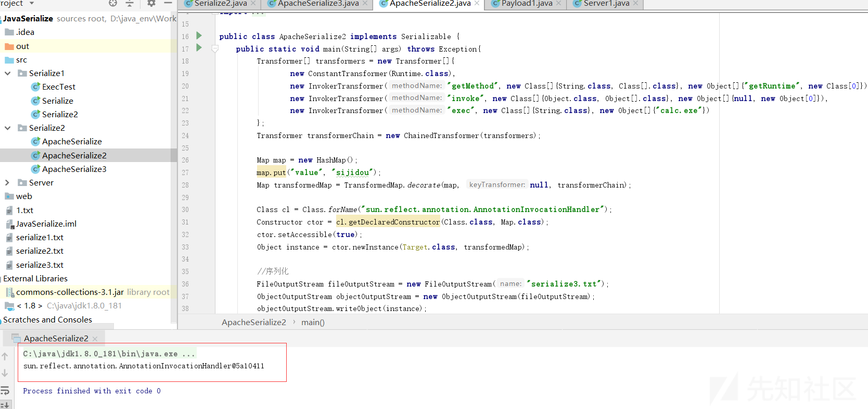Open Project panel settings gear
The height and width of the screenshot is (409, 868).
pos(151,3)
